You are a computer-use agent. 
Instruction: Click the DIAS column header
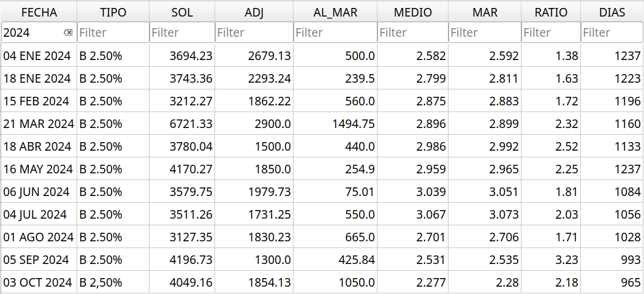(x=612, y=12)
